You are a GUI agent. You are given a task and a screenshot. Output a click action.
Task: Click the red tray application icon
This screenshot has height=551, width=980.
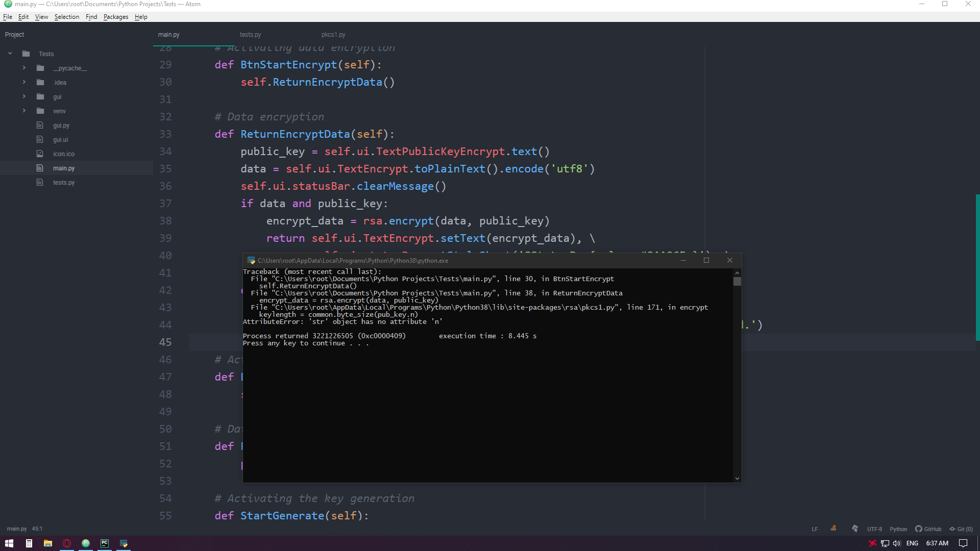point(873,543)
